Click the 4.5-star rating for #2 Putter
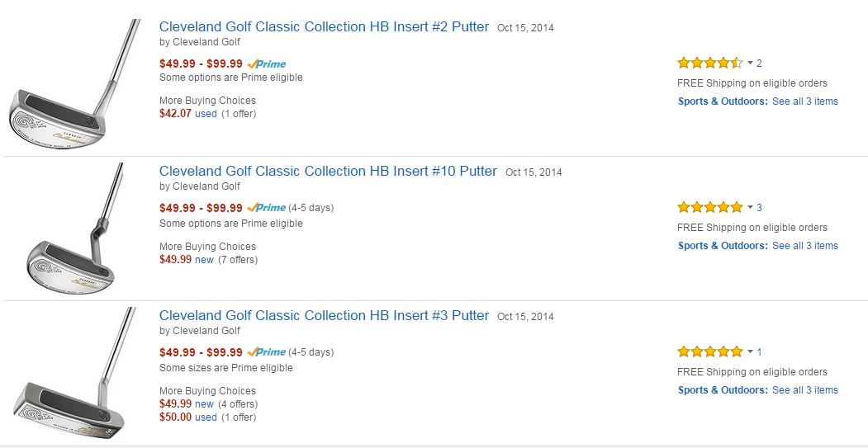The height and width of the screenshot is (448, 868). click(x=709, y=63)
